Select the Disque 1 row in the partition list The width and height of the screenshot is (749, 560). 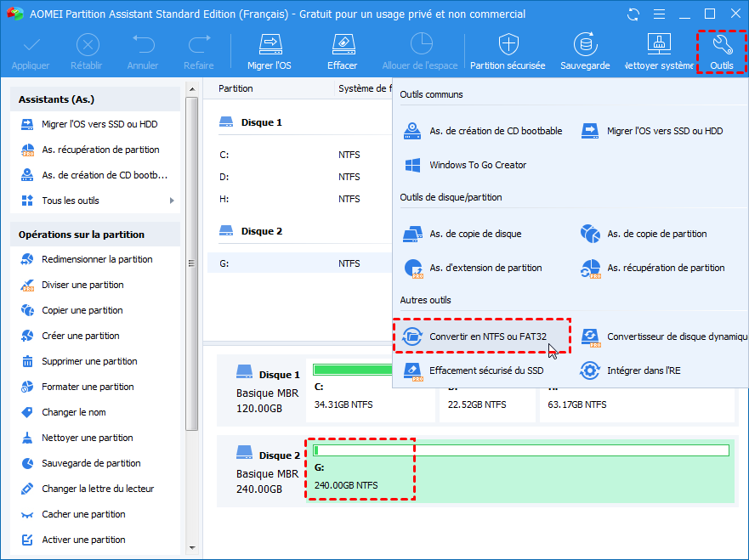tap(300, 122)
